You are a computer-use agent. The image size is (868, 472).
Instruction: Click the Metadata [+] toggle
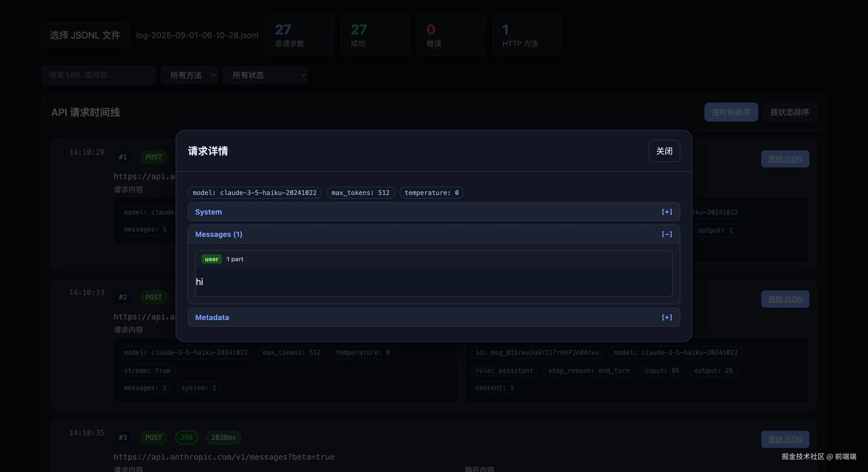[x=667, y=317]
